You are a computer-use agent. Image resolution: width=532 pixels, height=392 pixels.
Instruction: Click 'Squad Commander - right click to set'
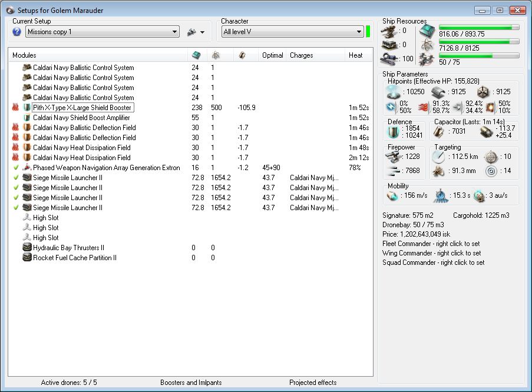[433, 263]
